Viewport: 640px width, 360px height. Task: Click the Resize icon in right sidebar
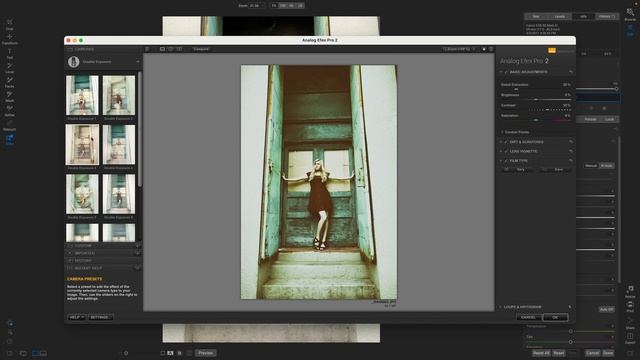click(x=630, y=291)
